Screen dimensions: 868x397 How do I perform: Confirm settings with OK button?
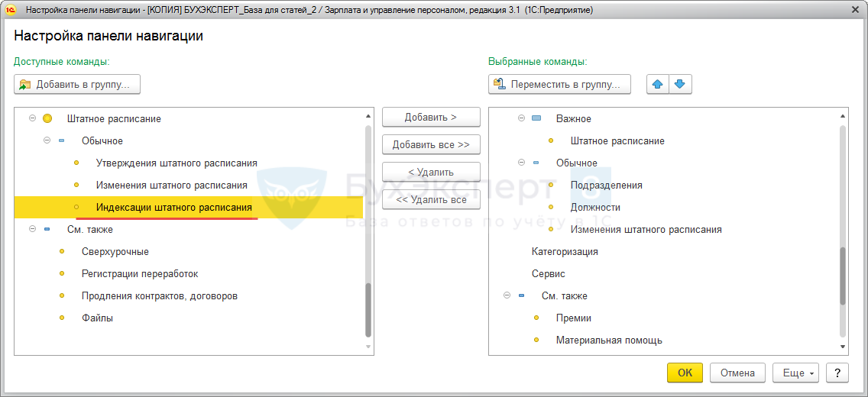tap(685, 373)
